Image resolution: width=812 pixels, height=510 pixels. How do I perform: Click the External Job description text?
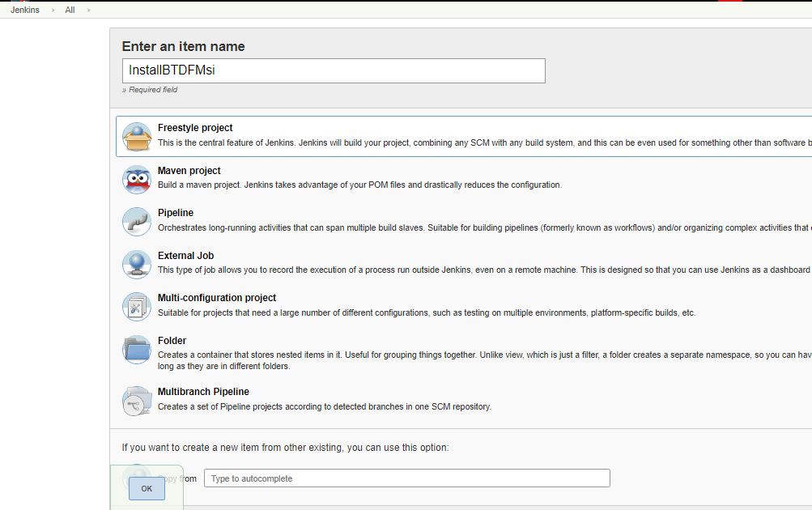click(x=485, y=270)
